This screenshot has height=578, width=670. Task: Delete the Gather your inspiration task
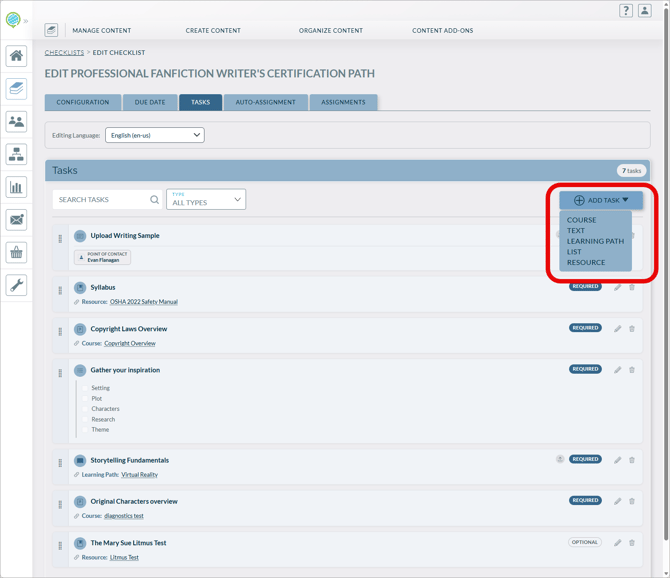pos(632,370)
